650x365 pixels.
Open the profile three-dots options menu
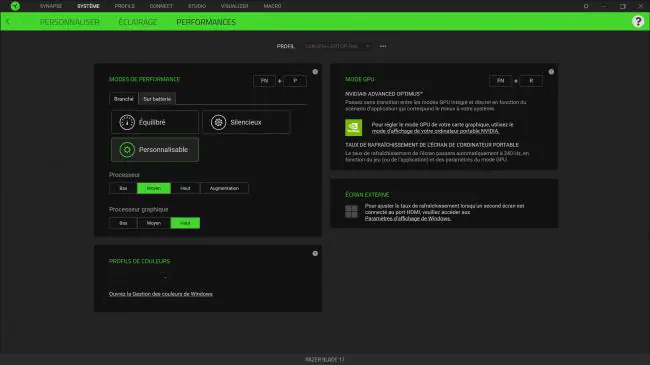(383, 46)
